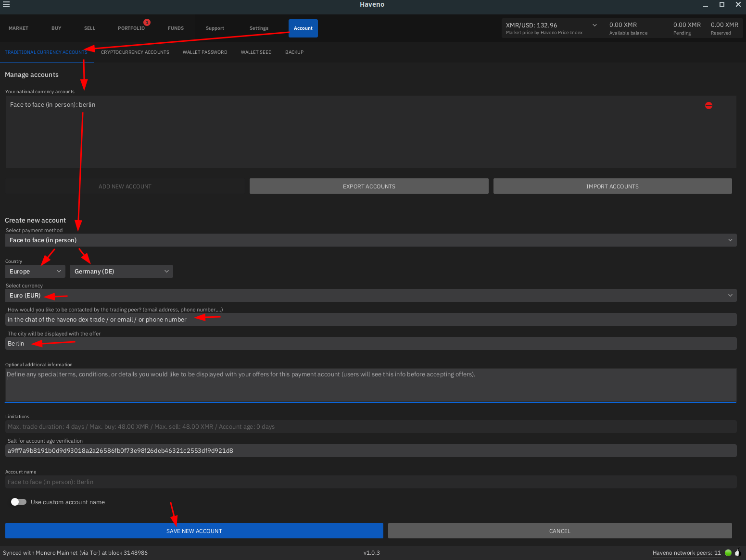Minimize the Haveno window
The width and height of the screenshot is (746, 560).
(706, 5)
